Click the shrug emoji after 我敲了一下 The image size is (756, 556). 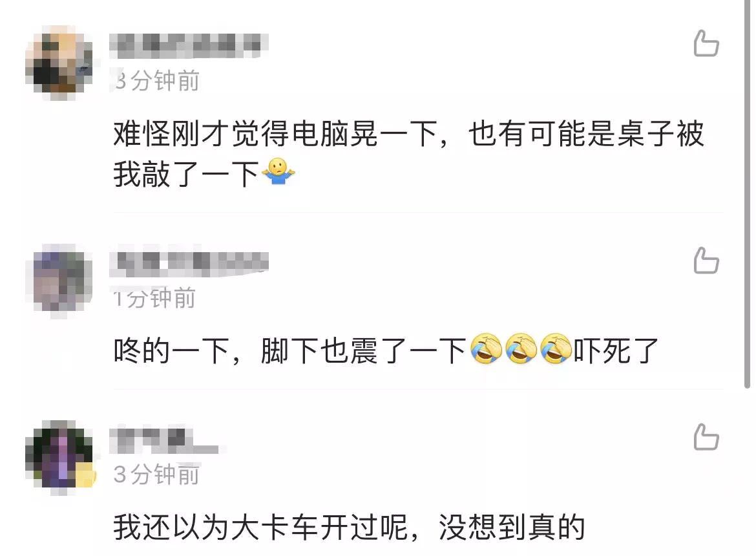278,172
